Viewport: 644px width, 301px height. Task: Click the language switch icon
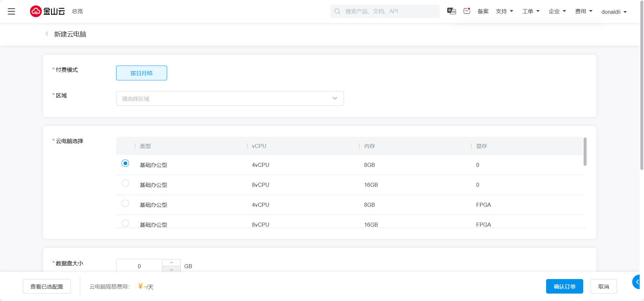[451, 11]
